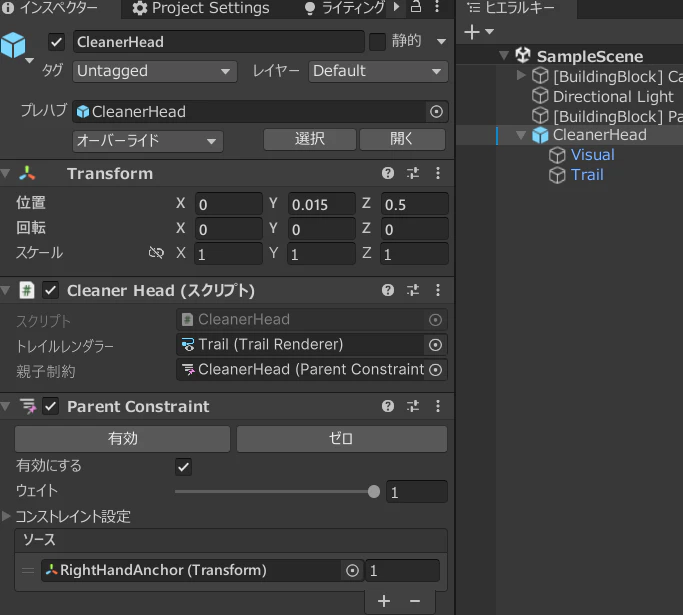This screenshot has width=683, height=615.
Task: Collapse CleanerHead in the hierarchy
Action: coord(521,135)
